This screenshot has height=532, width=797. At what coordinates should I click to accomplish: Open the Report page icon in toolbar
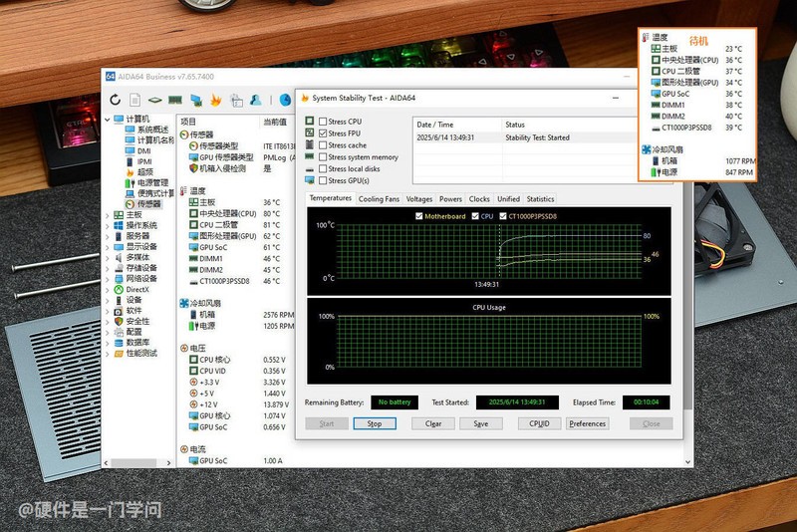(134, 100)
